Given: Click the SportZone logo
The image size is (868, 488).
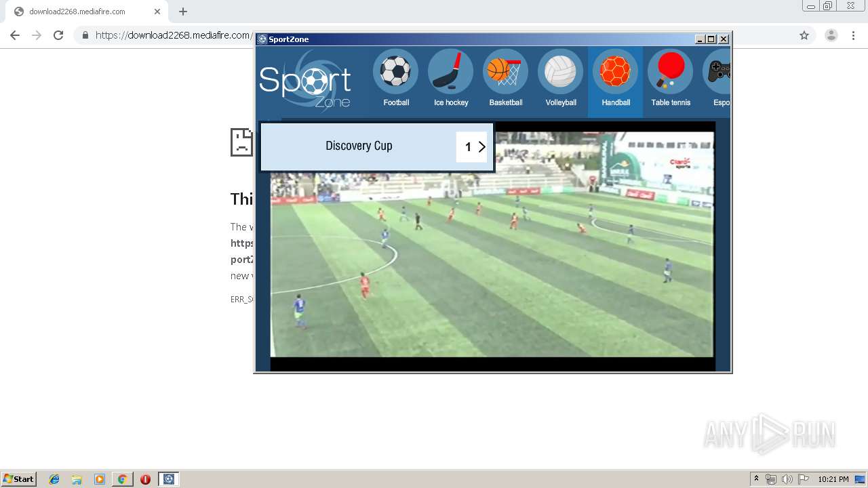Looking at the screenshot, I should pos(305,82).
